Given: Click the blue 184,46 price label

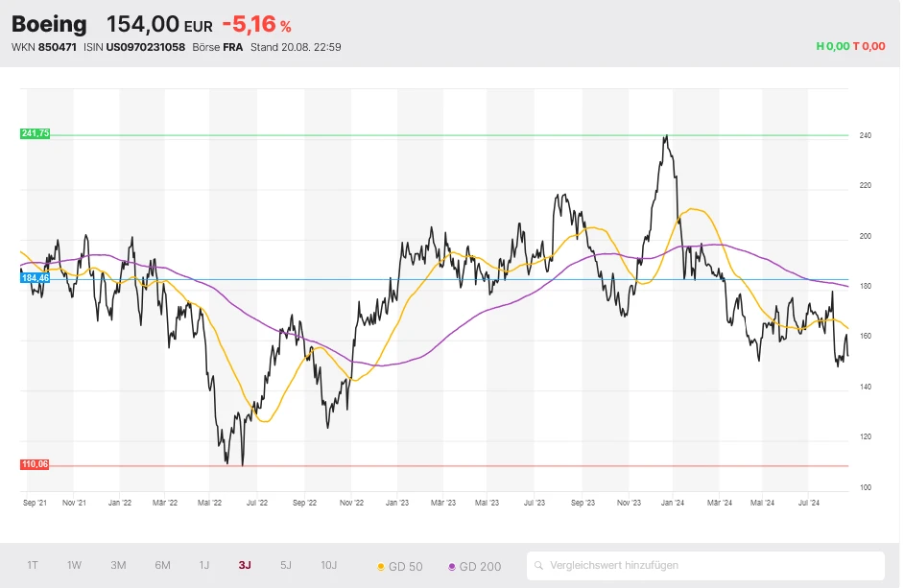Looking at the screenshot, I should click(x=35, y=277).
